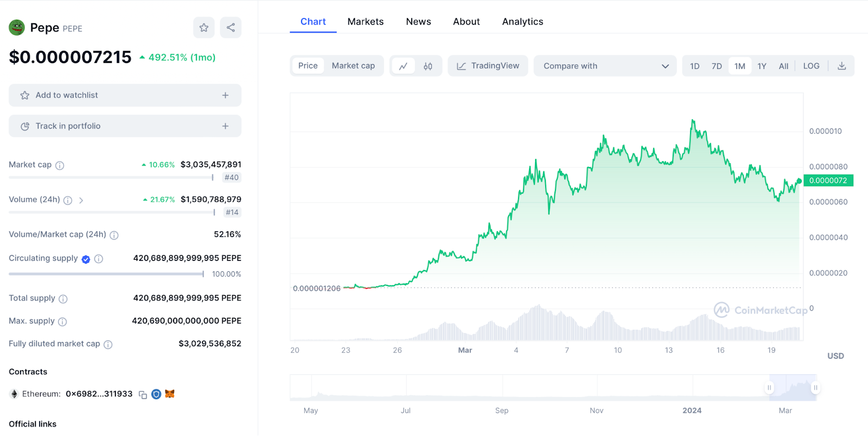Click the $0.000007215 price text
Image resolution: width=868 pixels, height=436 pixels.
pyautogui.click(x=70, y=57)
